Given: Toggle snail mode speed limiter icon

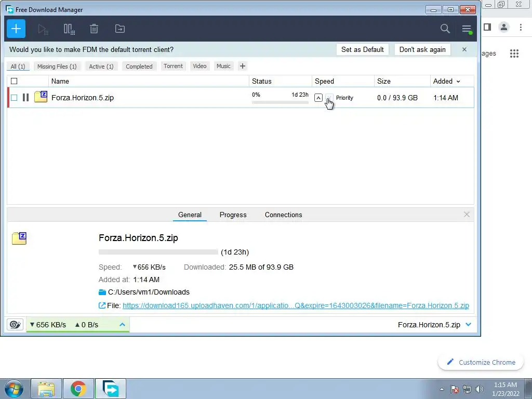Looking at the screenshot, I should 15,325.
